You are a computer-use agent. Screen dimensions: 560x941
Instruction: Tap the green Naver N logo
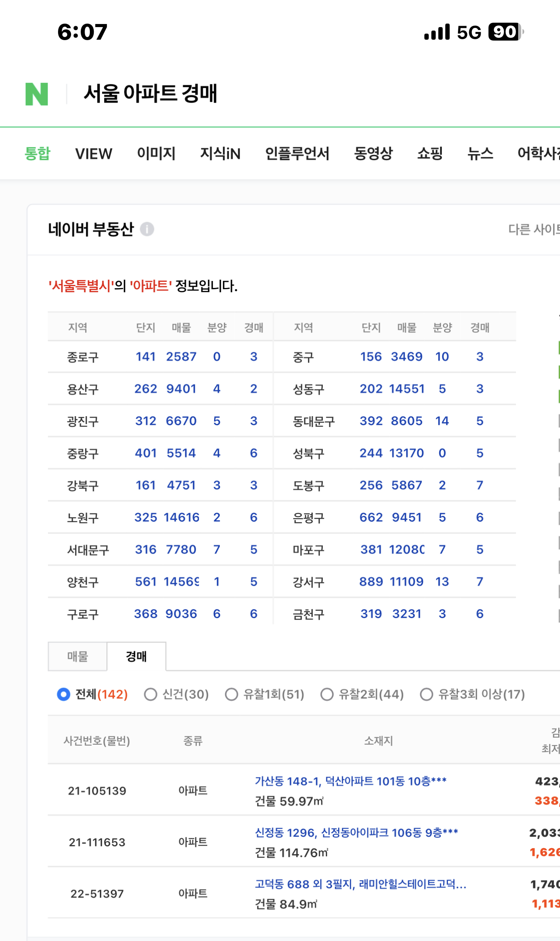37,94
